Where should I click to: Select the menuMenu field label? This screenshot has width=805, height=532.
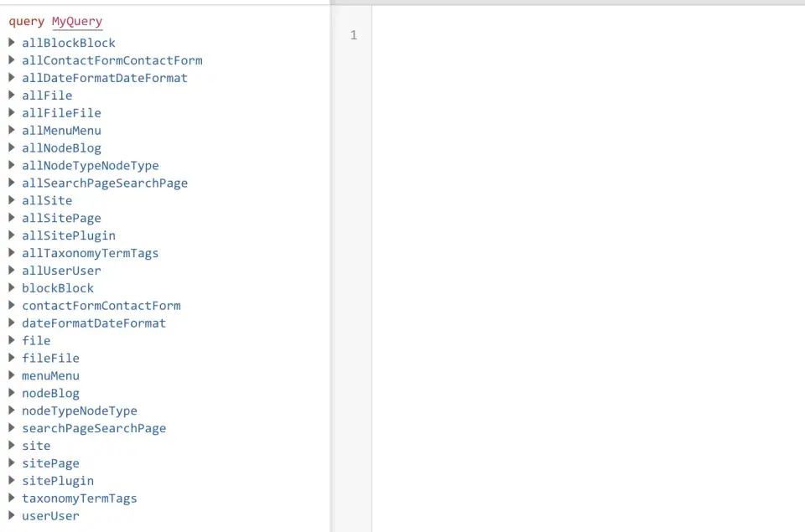(50, 375)
